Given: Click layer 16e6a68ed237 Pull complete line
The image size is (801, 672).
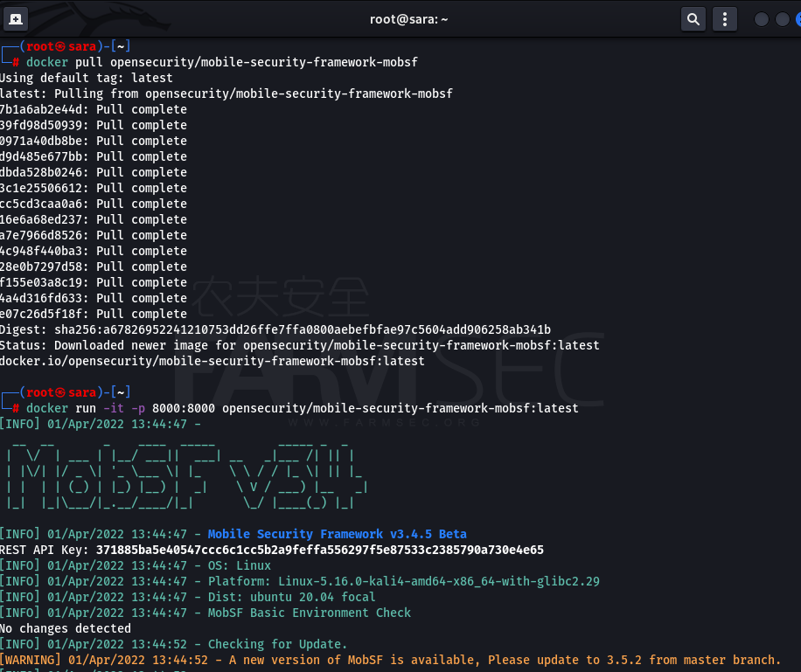Looking at the screenshot, I should tap(94, 219).
